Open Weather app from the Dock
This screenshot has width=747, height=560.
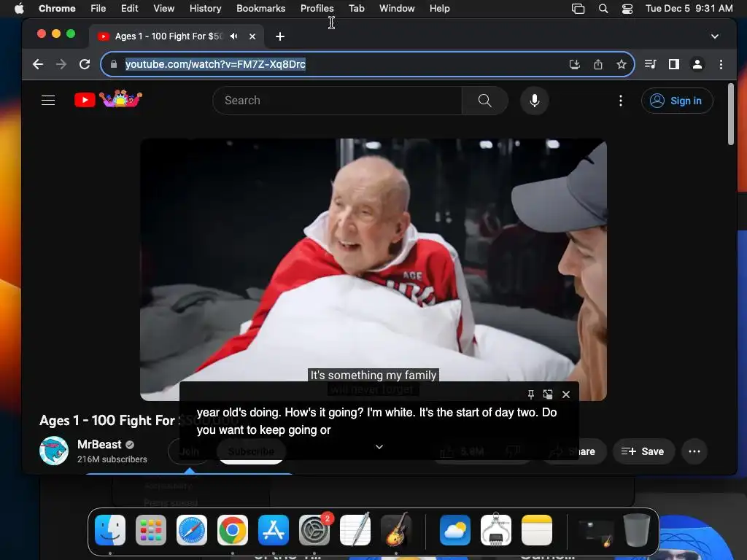pos(455,530)
